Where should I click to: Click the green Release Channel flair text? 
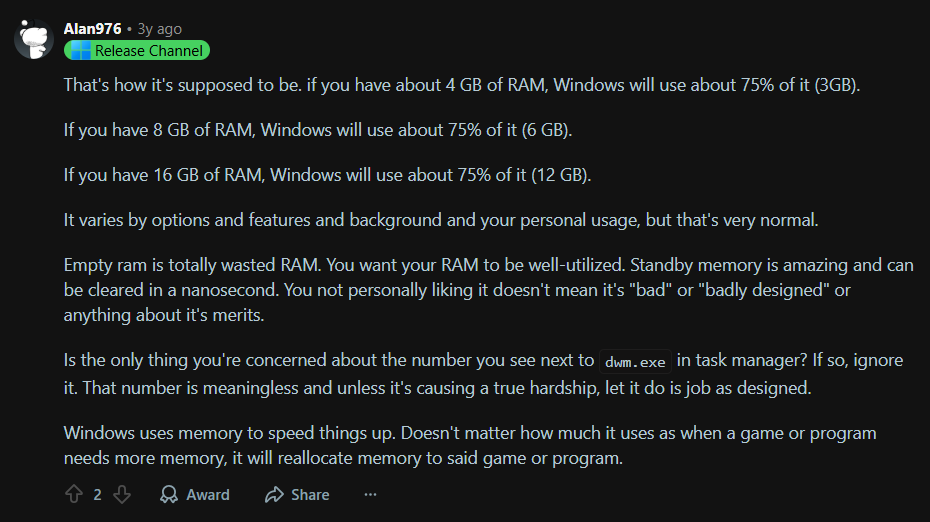pos(148,51)
